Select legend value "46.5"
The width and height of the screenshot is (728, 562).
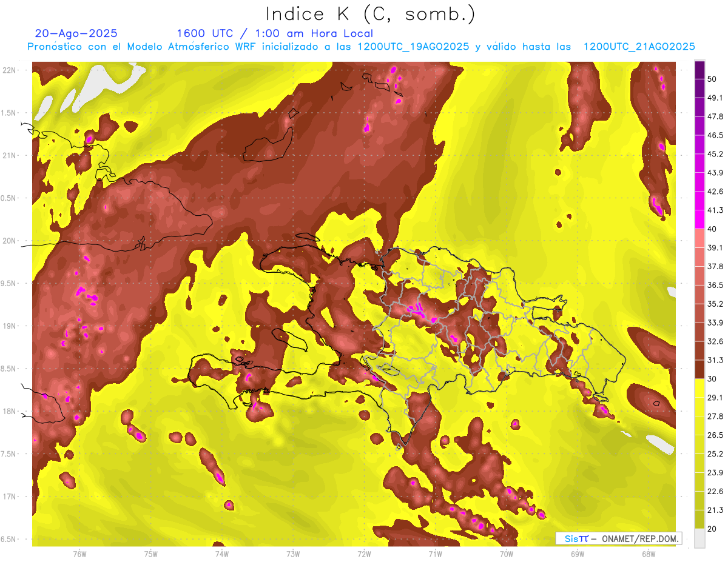715,135
